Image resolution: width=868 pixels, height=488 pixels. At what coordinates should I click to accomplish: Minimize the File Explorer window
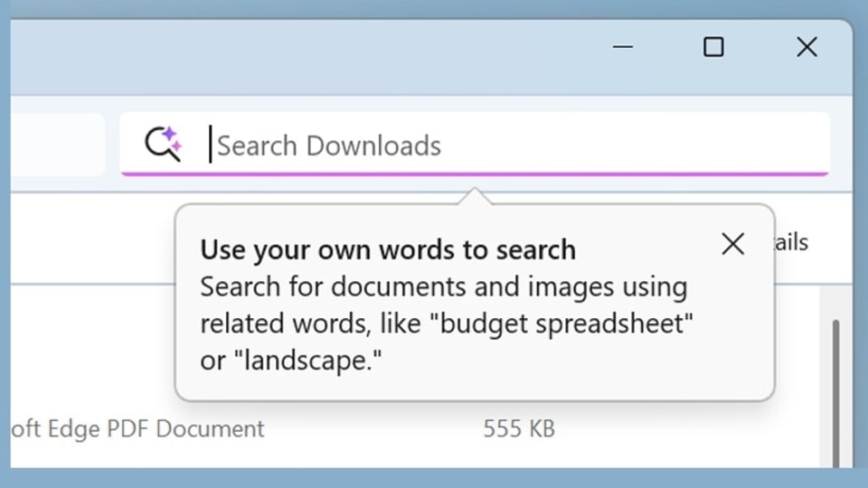(x=623, y=47)
